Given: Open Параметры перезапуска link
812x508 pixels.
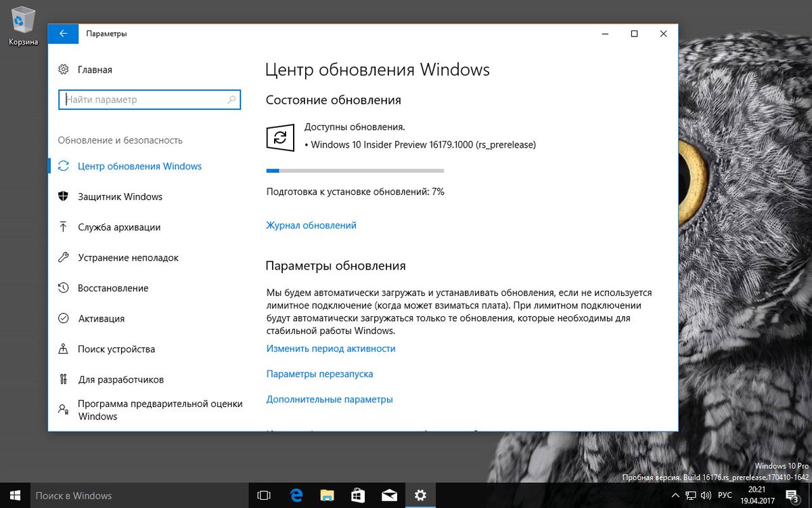Looking at the screenshot, I should tap(319, 374).
